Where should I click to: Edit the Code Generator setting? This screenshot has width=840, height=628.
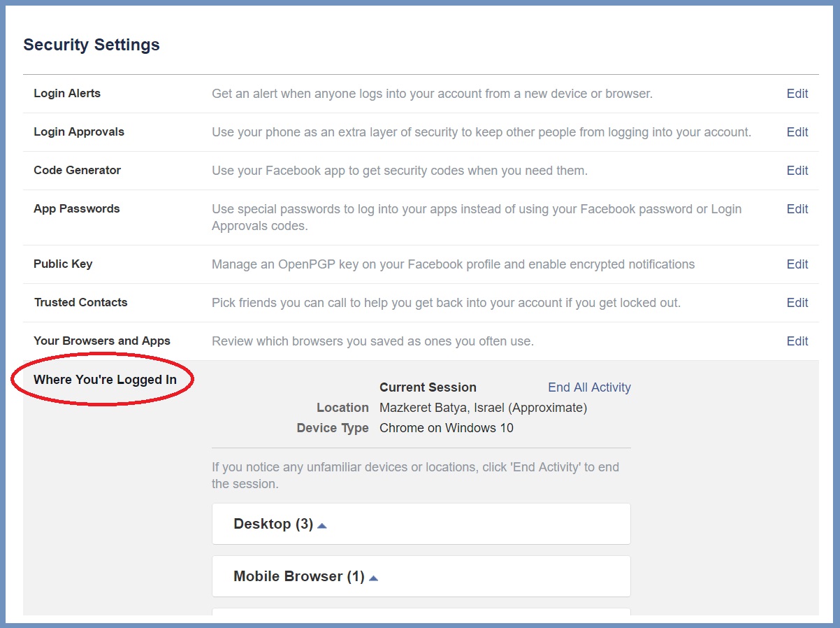(x=797, y=171)
